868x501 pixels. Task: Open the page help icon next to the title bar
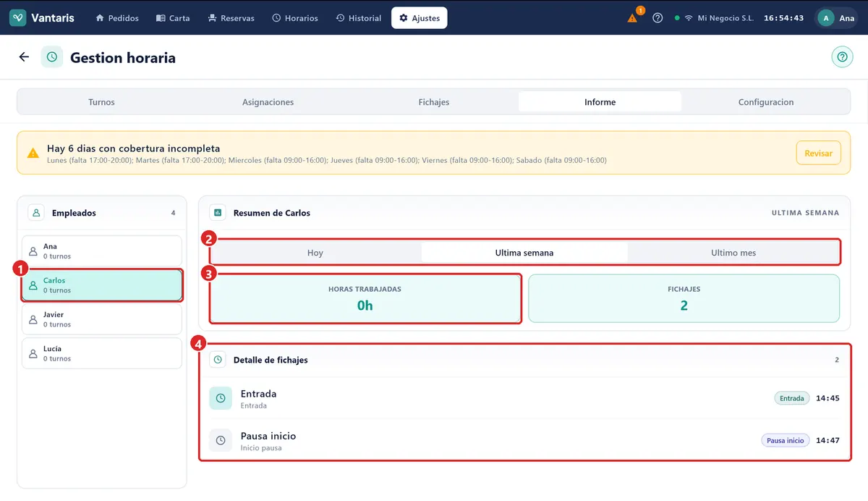(x=842, y=57)
